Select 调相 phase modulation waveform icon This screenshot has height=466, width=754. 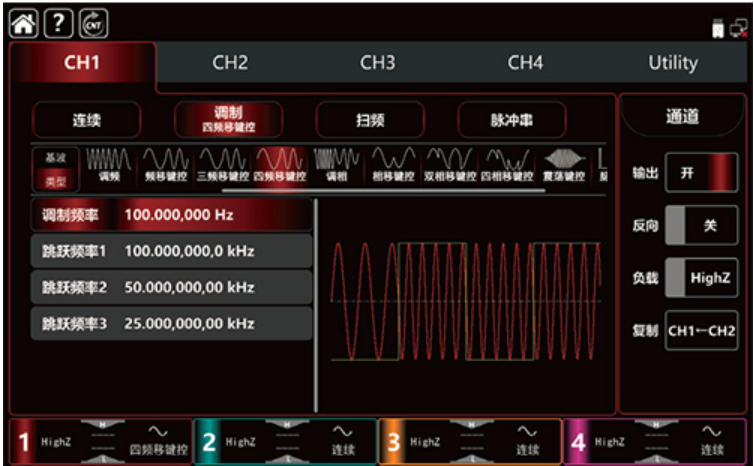point(337,165)
